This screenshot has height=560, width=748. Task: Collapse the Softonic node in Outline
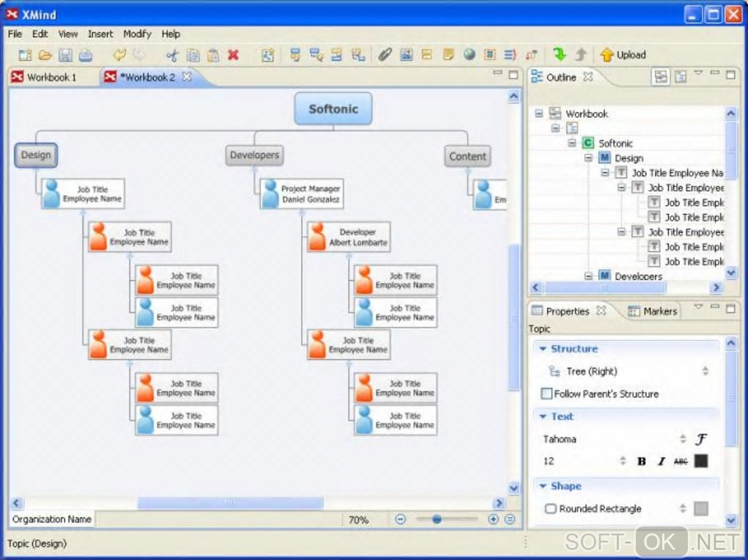point(572,143)
